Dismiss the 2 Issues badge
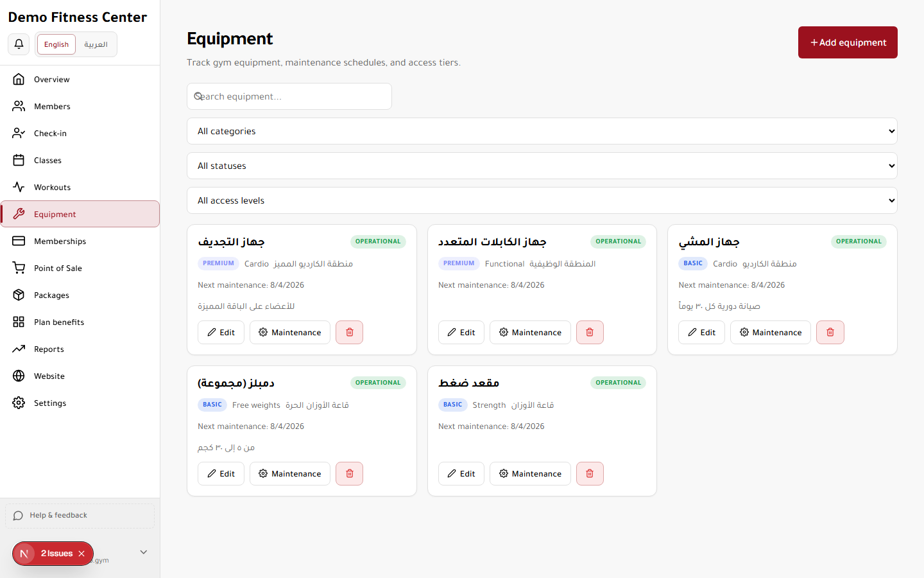Image resolution: width=924 pixels, height=578 pixels. (x=81, y=554)
